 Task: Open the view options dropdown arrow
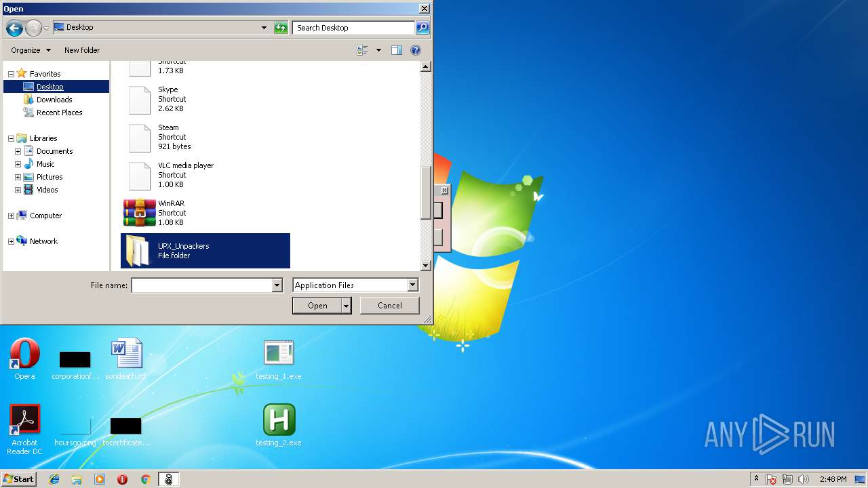tap(378, 50)
